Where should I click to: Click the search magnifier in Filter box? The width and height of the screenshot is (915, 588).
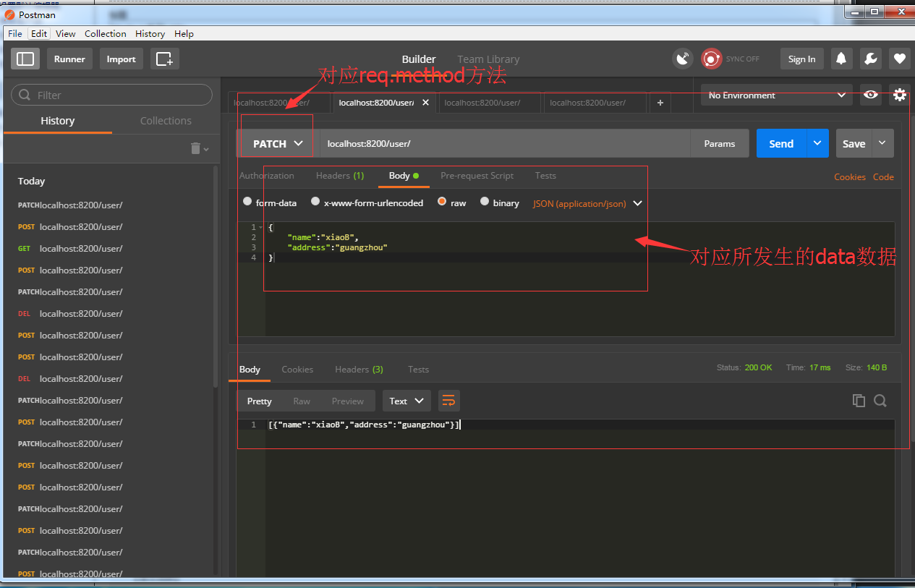(x=25, y=95)
